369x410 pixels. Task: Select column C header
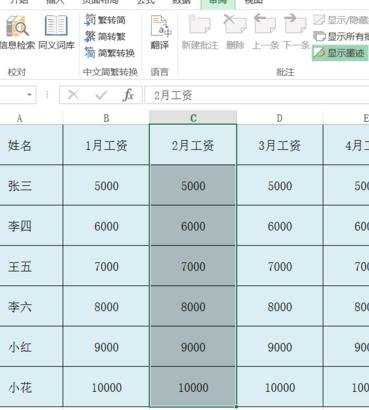[x=193, y=118]
